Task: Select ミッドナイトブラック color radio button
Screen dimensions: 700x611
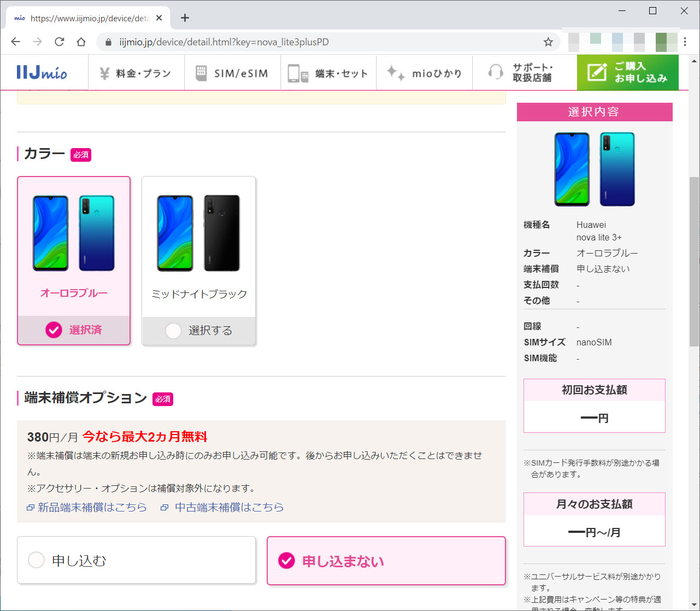Action: point(173,331)
